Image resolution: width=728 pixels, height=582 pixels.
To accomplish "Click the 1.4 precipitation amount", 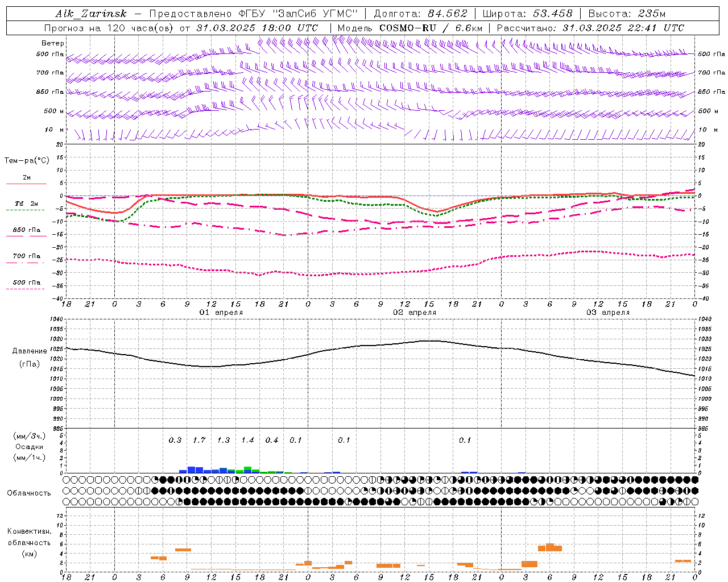I will (247, 440).
